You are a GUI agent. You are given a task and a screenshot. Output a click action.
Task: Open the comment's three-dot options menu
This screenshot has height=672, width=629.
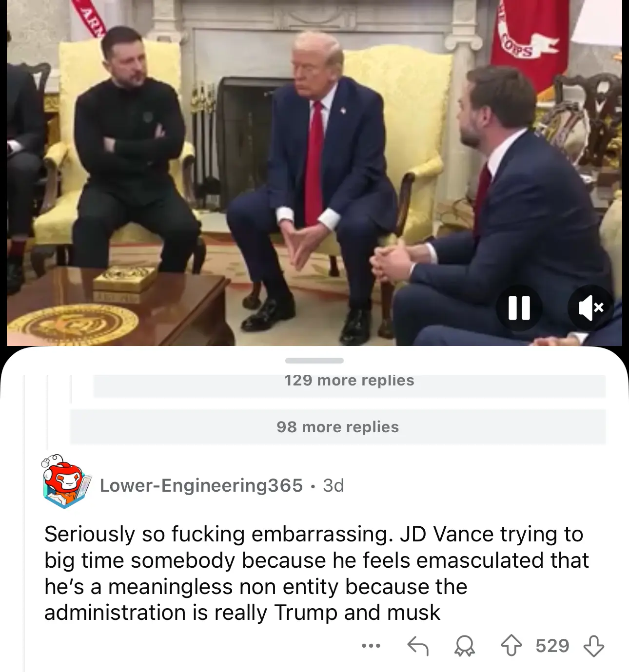click(x=371, y=646)
